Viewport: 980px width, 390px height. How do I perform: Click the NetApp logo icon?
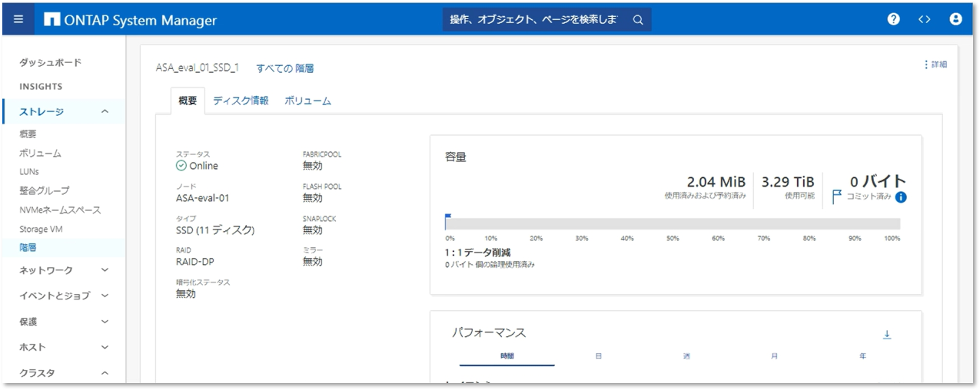(52, 20)
